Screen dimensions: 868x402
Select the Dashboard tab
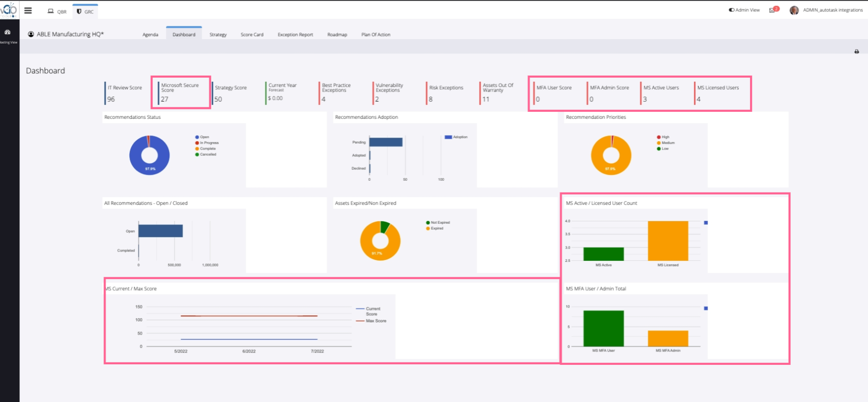point(184,34)
